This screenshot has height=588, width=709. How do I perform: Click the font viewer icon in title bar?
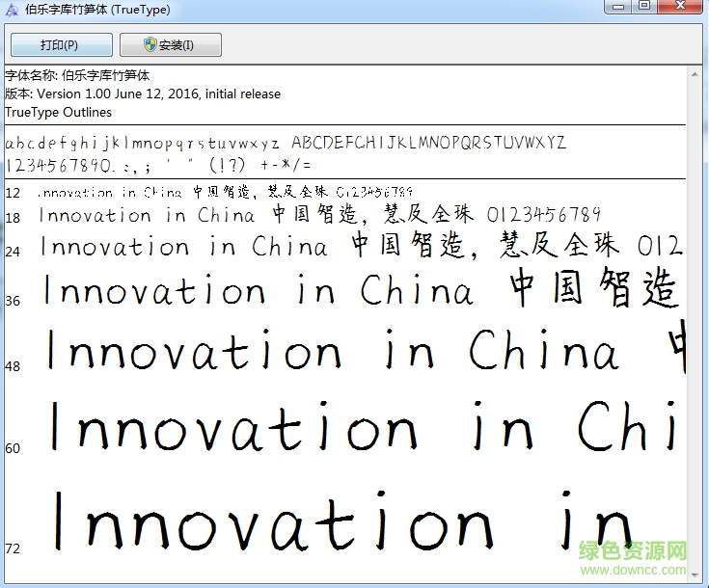tap(12, 10)
